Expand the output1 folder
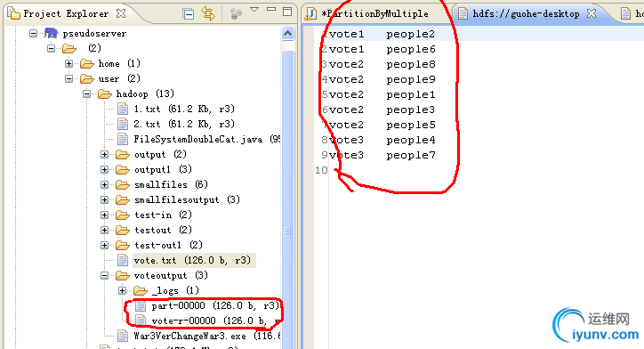 (x=105, y=170)
